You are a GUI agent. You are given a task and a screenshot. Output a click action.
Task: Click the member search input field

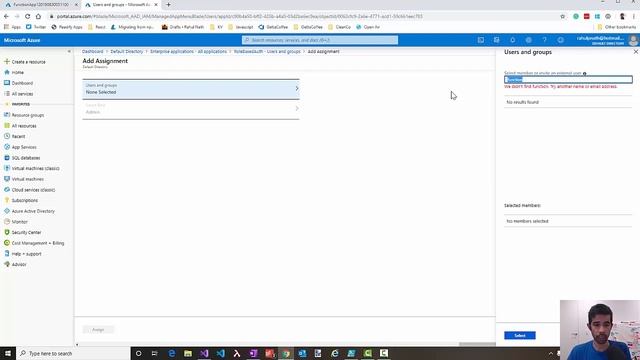click(568, 80)
